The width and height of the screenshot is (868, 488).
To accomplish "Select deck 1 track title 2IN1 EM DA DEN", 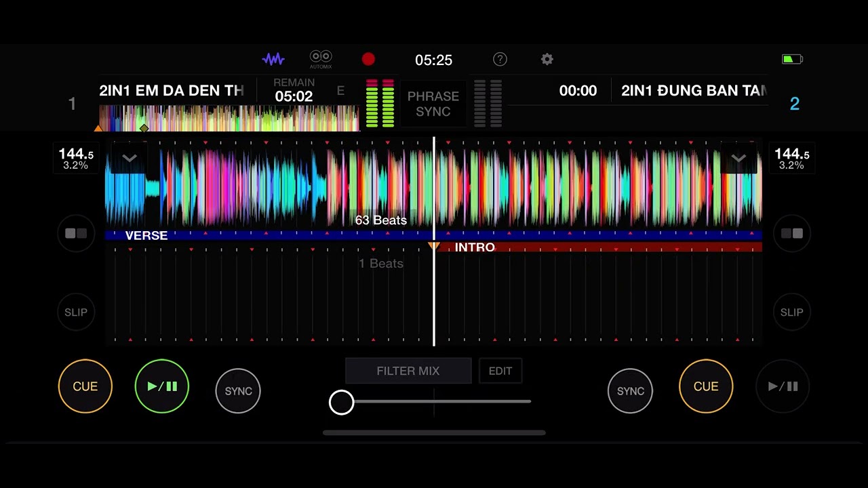I will coord(172,91).
